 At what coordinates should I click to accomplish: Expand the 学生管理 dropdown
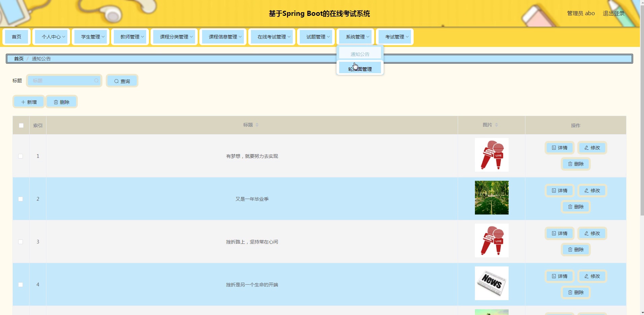click(91, 37)
